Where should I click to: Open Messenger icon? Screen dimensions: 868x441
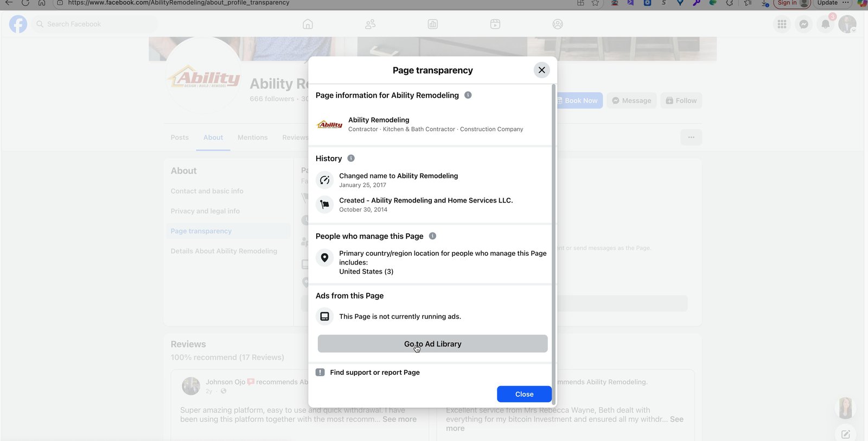coord(804,24)
